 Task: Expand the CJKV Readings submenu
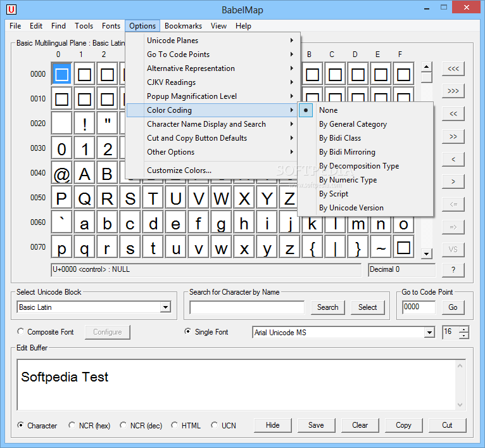point(213,82)
